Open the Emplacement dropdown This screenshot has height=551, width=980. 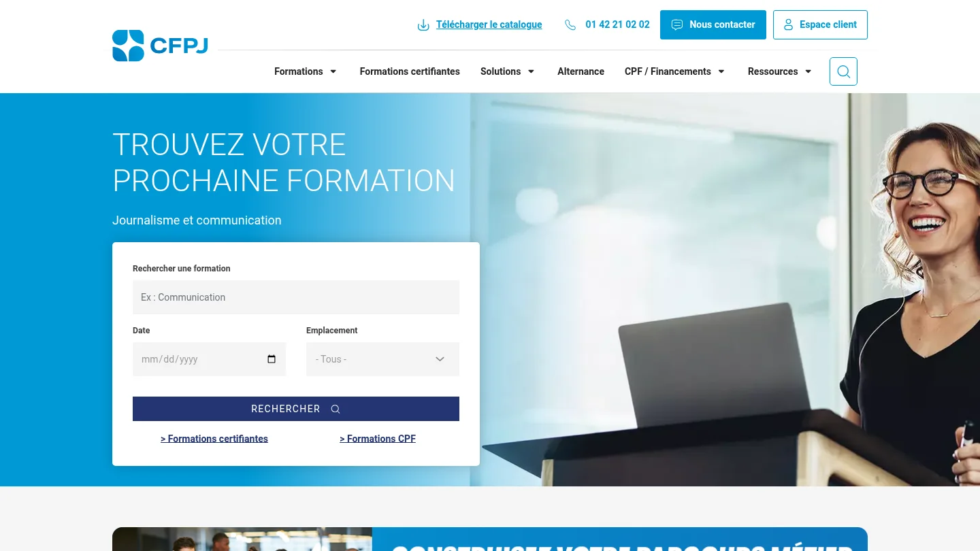tap(382, 359)
